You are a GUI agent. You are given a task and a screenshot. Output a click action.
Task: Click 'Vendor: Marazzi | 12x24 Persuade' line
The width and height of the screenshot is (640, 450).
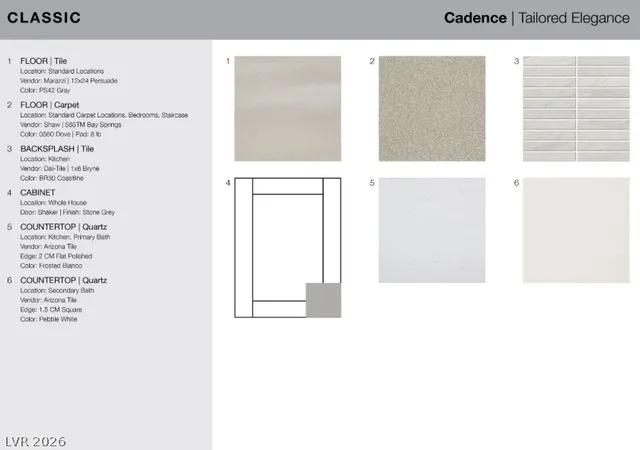click(69, 81)
